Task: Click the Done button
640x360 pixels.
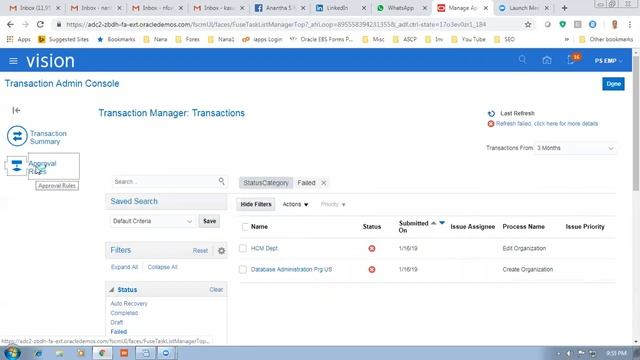Action: click(x=613, y=84)
